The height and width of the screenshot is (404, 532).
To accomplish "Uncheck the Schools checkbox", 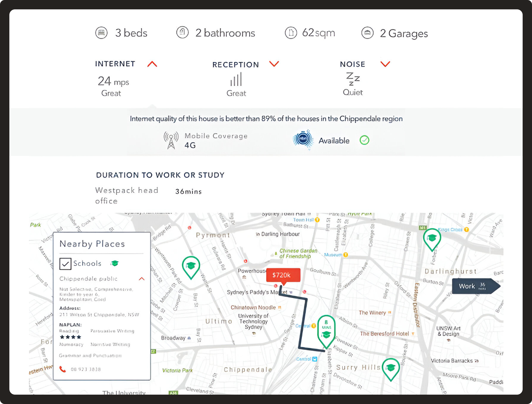I will coord(65,264).
